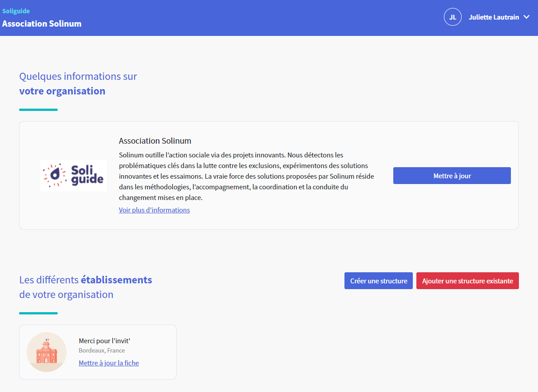Select the Merci pour l'invit' establishment name
538x392 pixels.
tap(104, 341)
